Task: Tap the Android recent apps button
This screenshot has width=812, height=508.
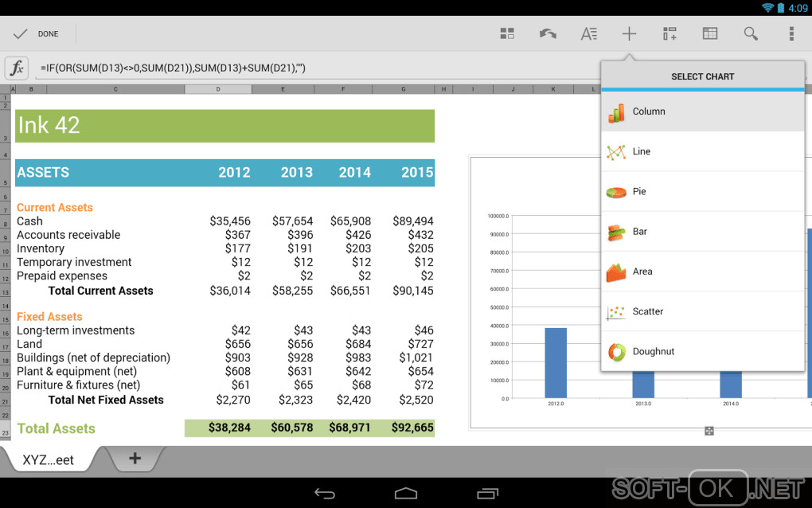Action: pos(487,494)
